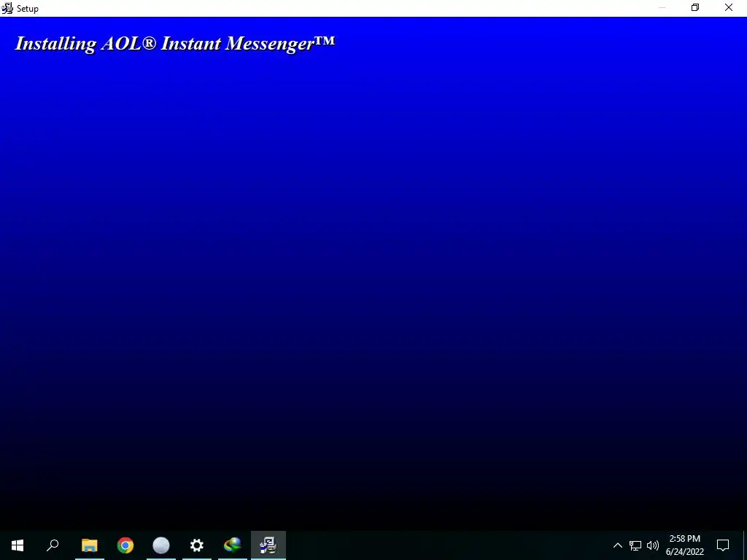Click the Installing AOL Instant Messenger heading

(175, 43)
